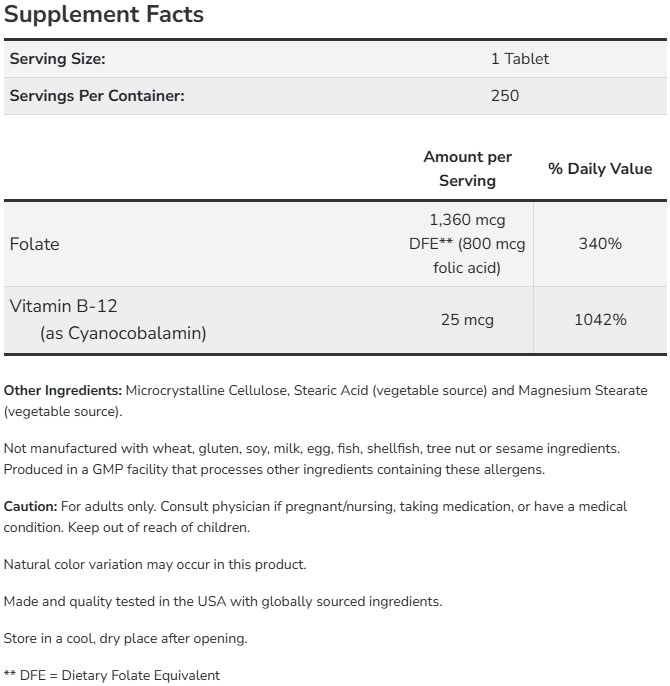
Task: Click Natural color variation sentence
Action: click(x=155, y=564)
